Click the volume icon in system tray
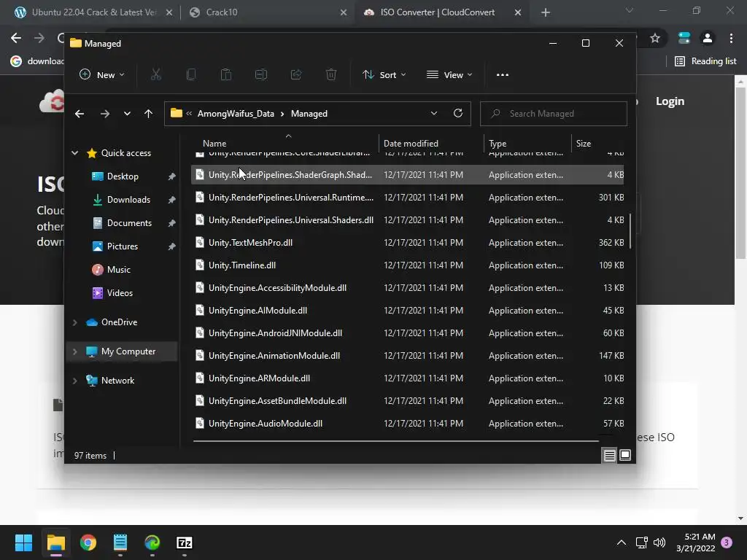 [x=659, y=542]
